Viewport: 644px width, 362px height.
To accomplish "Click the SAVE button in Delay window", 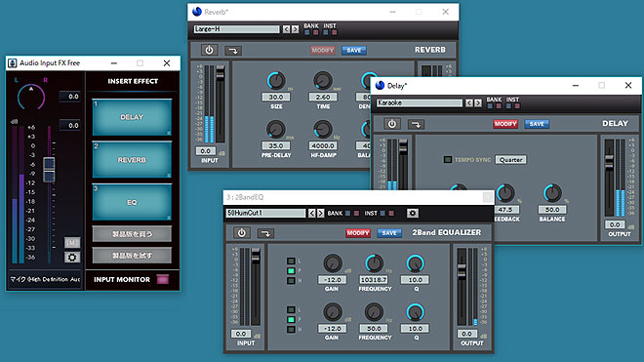I will click(x=537, y=124).
